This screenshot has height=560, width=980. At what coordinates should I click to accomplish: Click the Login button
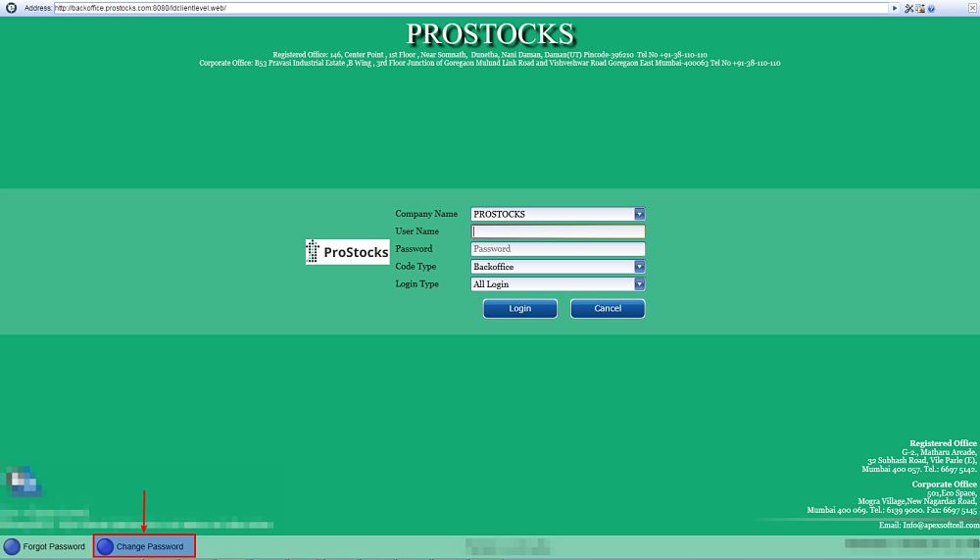[x=520, y=309]
